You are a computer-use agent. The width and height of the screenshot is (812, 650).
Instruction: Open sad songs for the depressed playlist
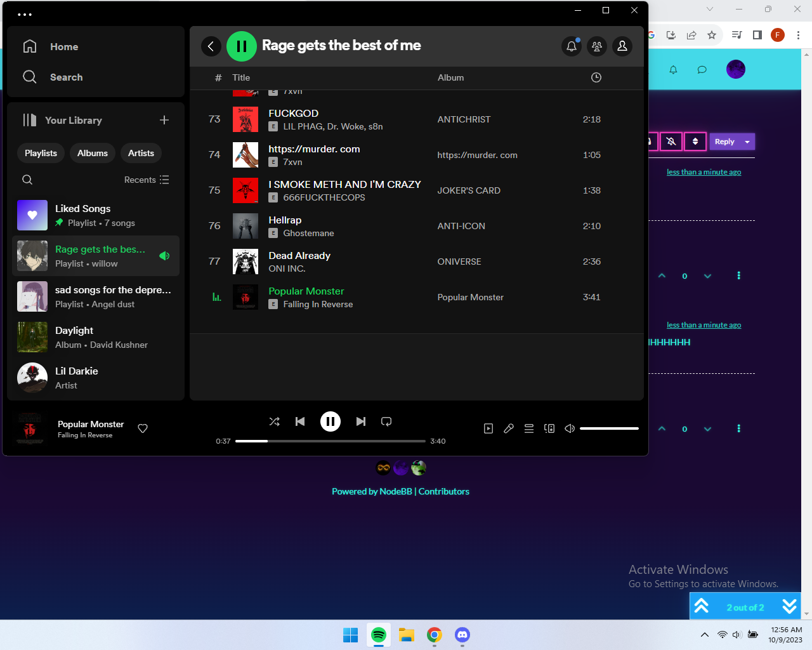[x=96, y=296]
